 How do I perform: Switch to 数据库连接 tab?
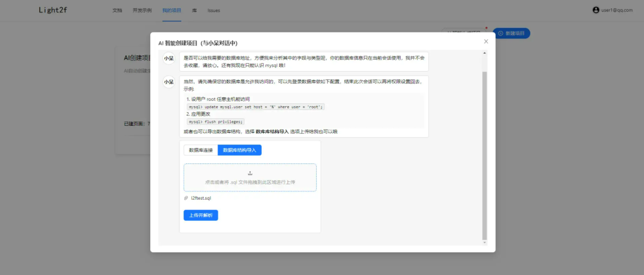pos(201,150)
